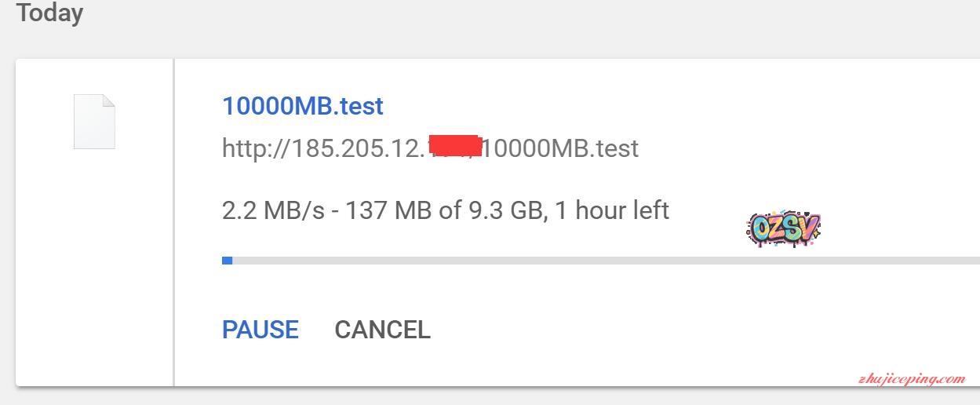Pause the 10000MB.test download

(260, 330)
